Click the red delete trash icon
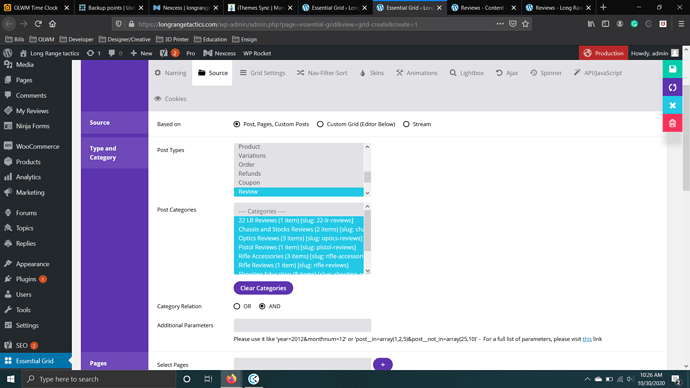The width and height of the screenshot is (690, 388). (672, 123)
